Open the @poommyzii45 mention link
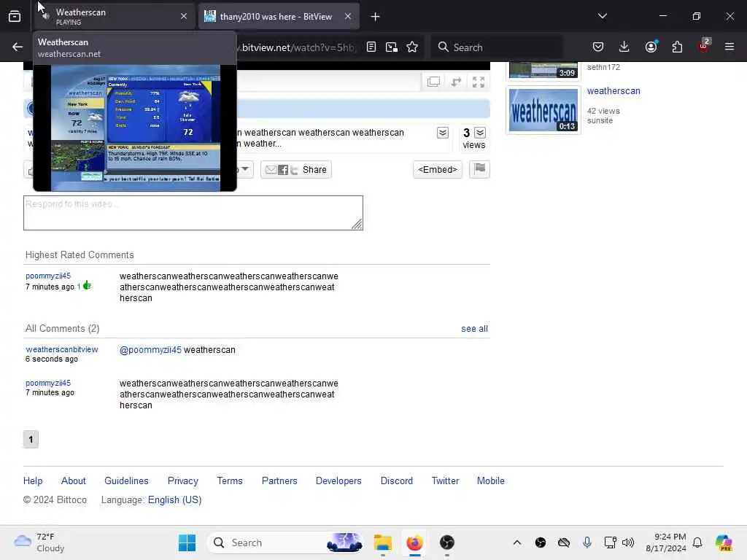Image resolution: width=747 pixels, height=560 pixels. 150,349
